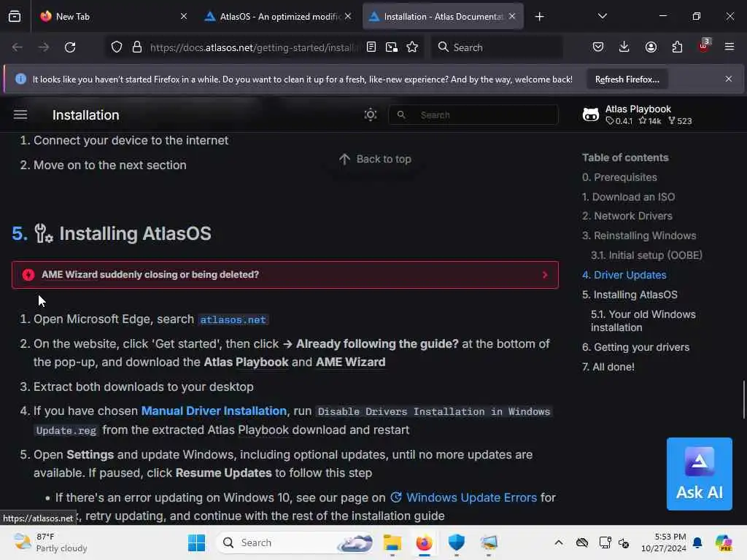The image size is (747, 560).
Task: Jump to 7. All done!
Action: (608, 367)
